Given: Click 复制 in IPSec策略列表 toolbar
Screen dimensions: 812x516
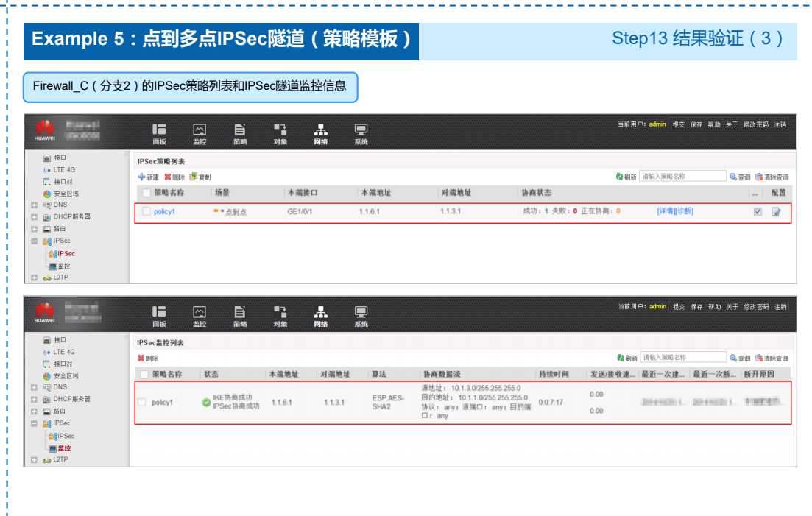Looking at the screenshot, I should [x=200, y=177].
